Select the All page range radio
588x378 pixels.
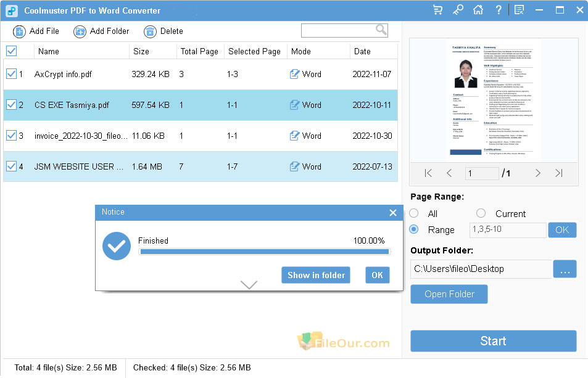point(414,213)
